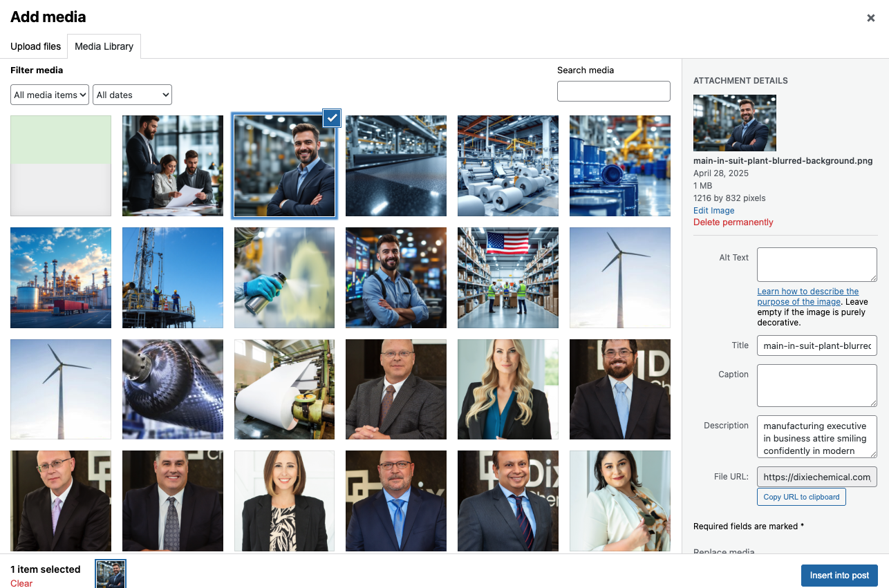Choose the blue chemical barrels image

coord(619,166)
